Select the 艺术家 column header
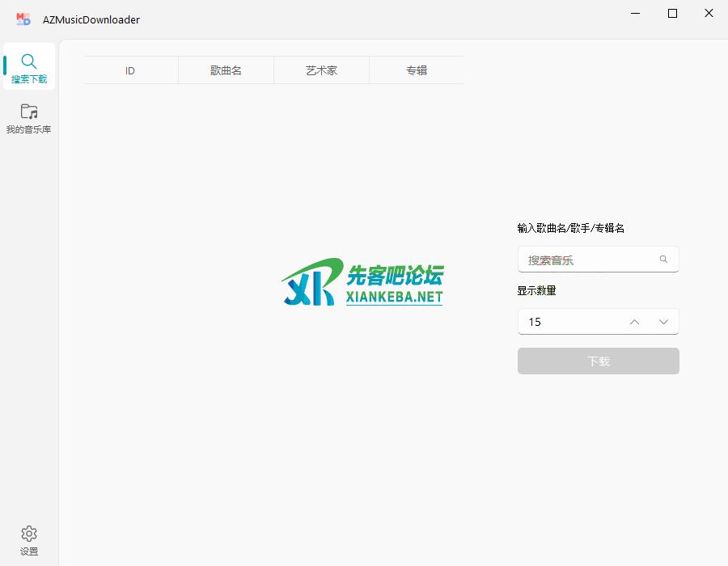Viewport: 728px width, 566px height. 321,70
